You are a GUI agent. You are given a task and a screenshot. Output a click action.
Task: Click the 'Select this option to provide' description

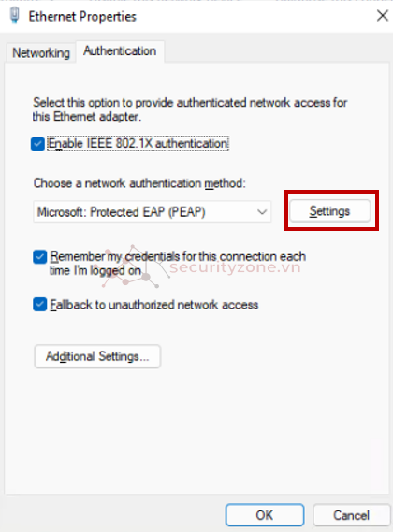pyautogui.click(x=190, y=109)
